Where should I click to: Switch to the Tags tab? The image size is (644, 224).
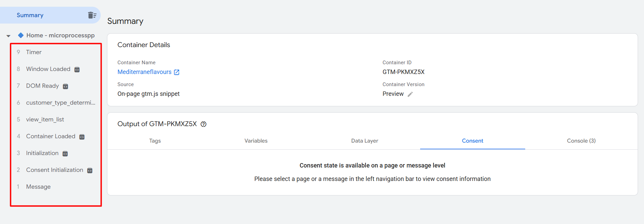point(155,141)
